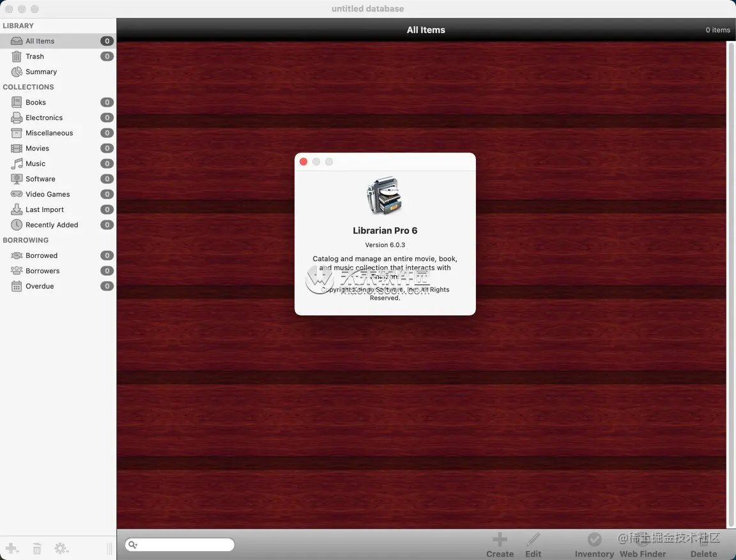Click the All Items envelope tray icon
The width and height of the screenshot is (736, 560).
[17, 41]
